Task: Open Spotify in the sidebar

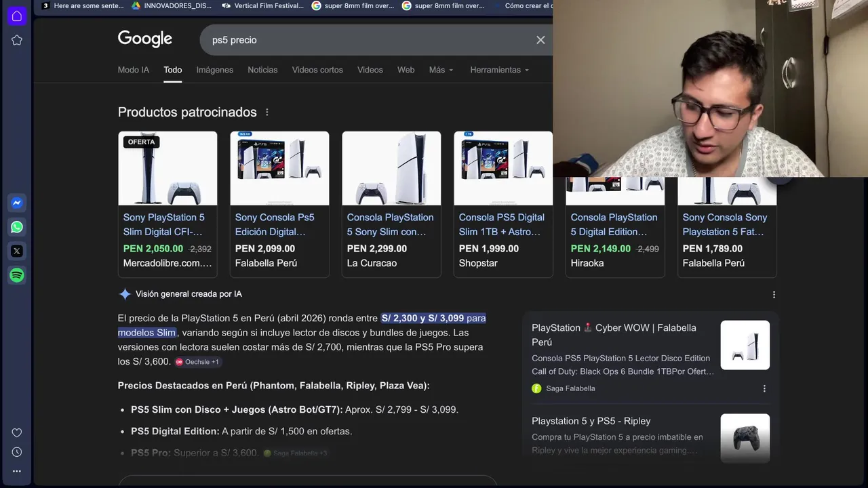Action: tap(17, 275)
